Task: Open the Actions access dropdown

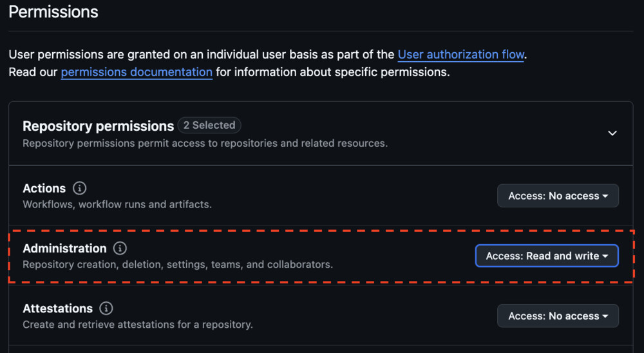Action: tap(558, 196)
